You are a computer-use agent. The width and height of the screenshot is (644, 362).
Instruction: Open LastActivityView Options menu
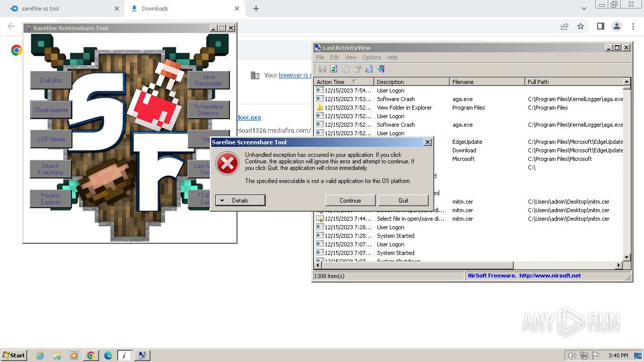372,57
